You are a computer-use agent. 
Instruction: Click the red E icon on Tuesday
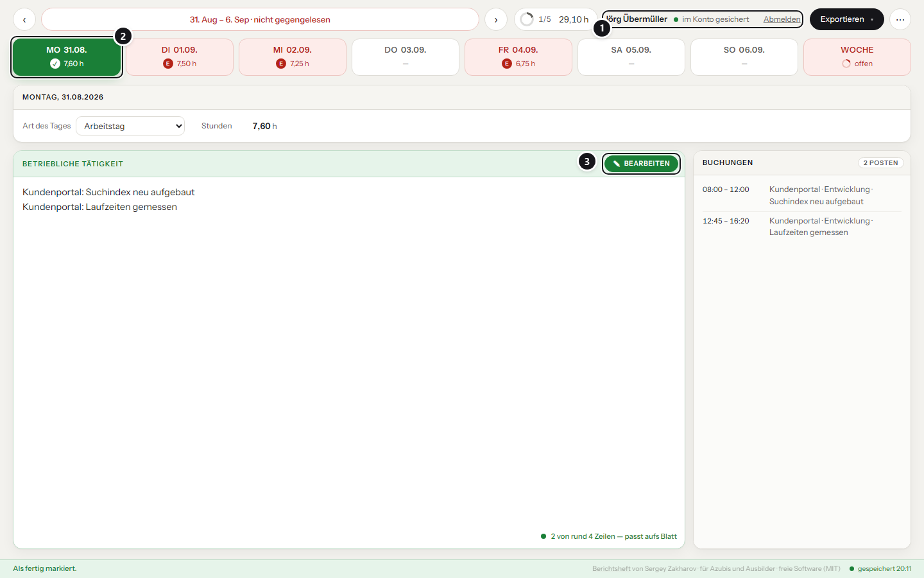coord(168,64)
